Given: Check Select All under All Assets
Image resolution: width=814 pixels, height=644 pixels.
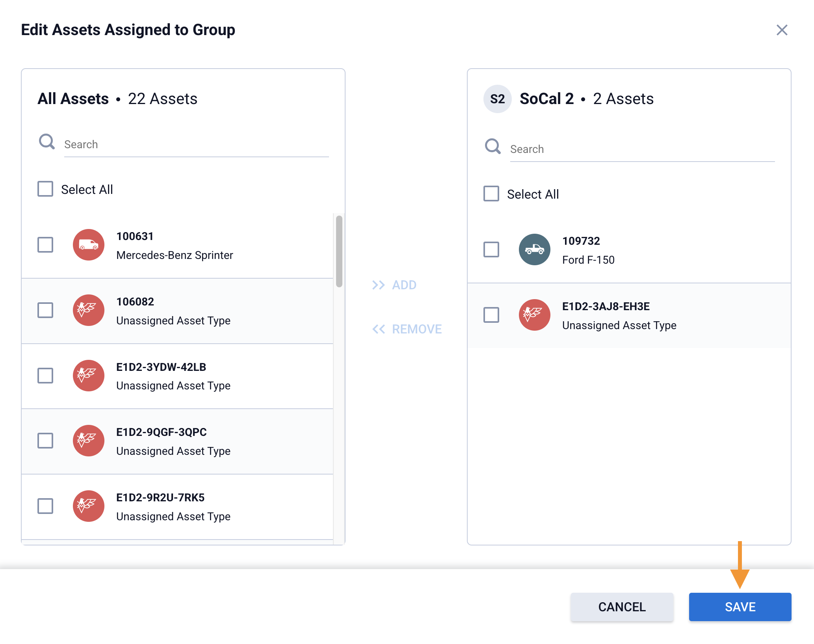Looking at the screenshot, I should tap(45, 189).
